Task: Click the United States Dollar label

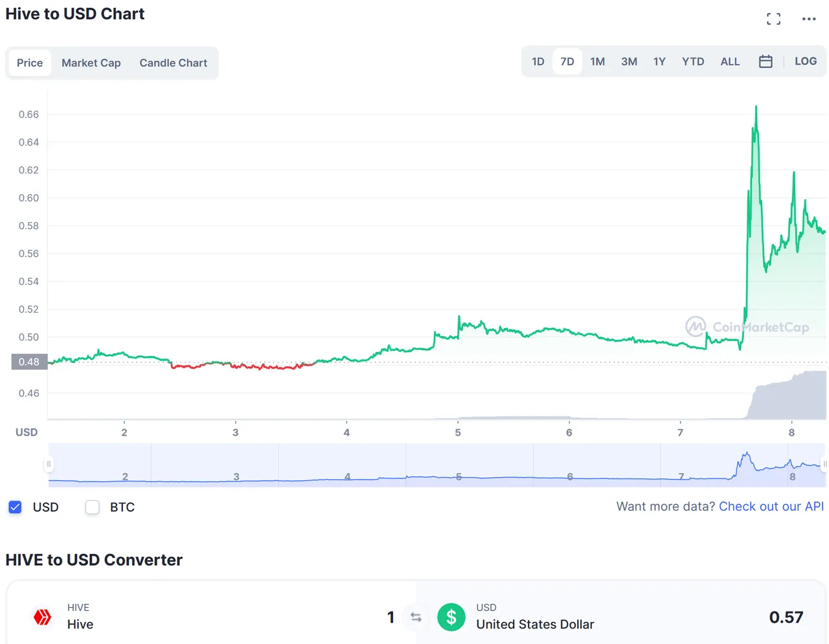Action: [535, 625]
